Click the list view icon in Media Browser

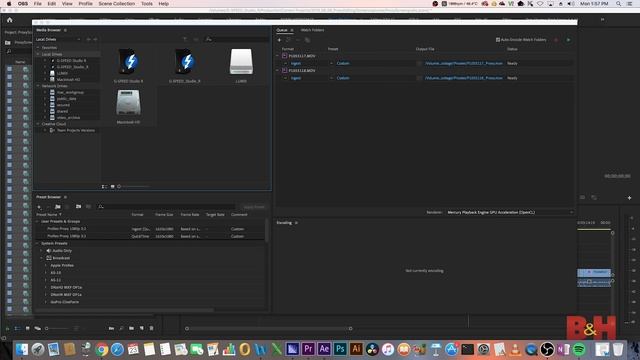(x=104, y=187)
